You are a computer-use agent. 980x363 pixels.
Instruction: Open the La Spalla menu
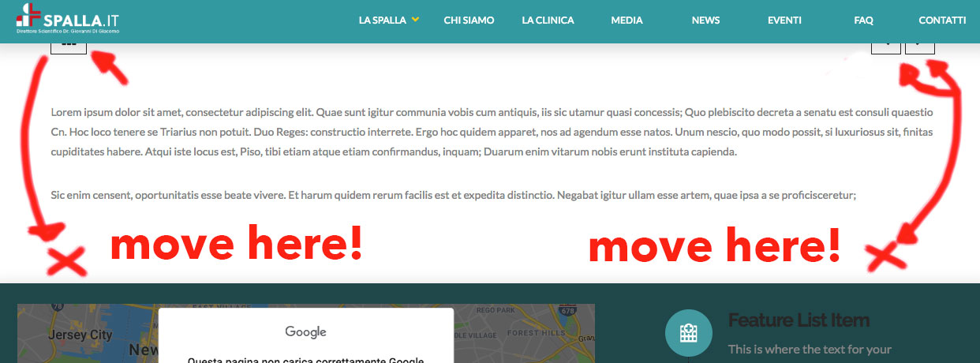[383, 21]
